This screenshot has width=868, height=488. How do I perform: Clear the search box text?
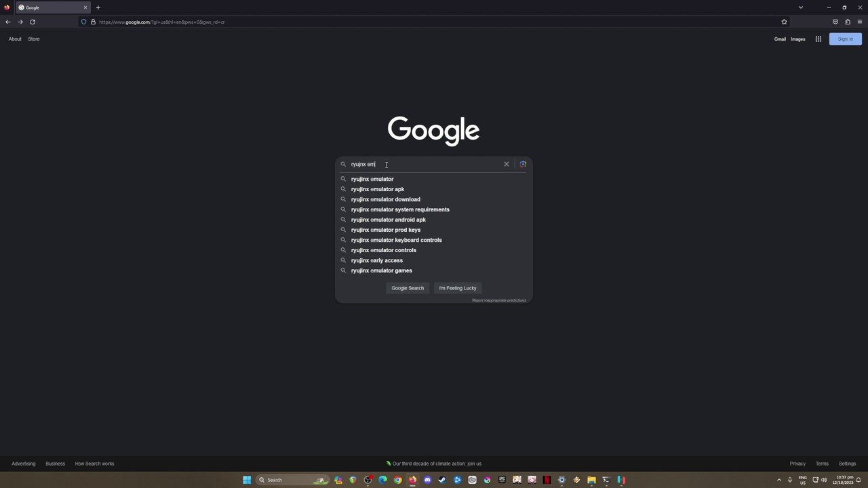507,164
